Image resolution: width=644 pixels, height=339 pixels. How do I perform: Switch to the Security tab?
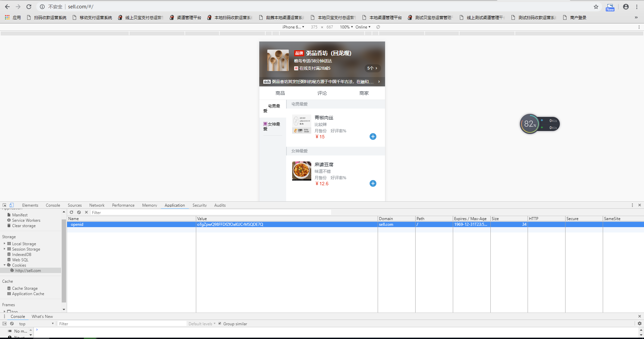tap(199, 205)
